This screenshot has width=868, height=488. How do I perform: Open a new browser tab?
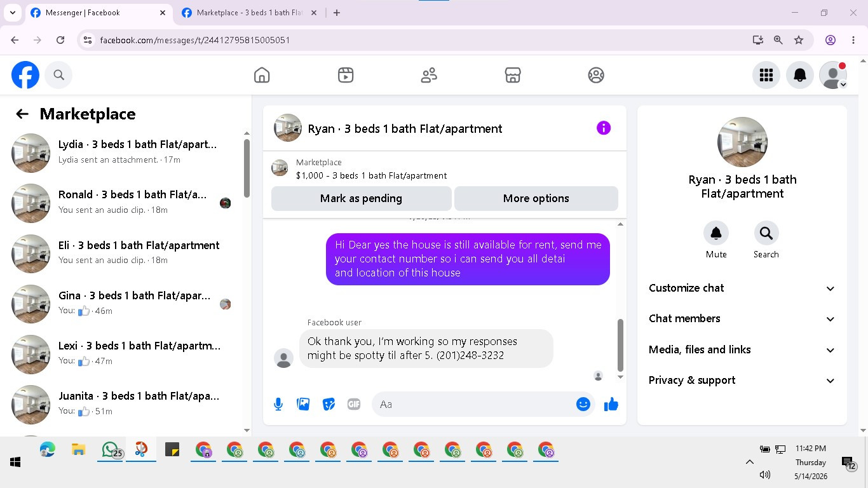[337, 13]
